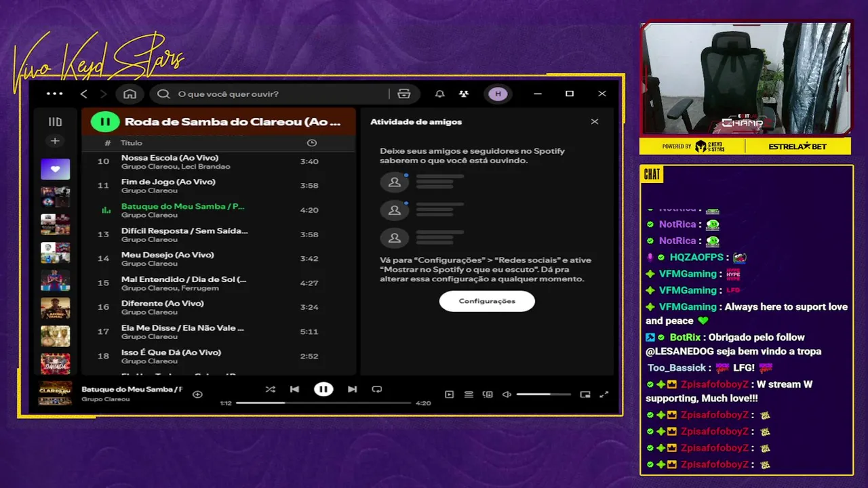Go back with the left arrow
Screen dimensions: 868x488
[84, 94]
